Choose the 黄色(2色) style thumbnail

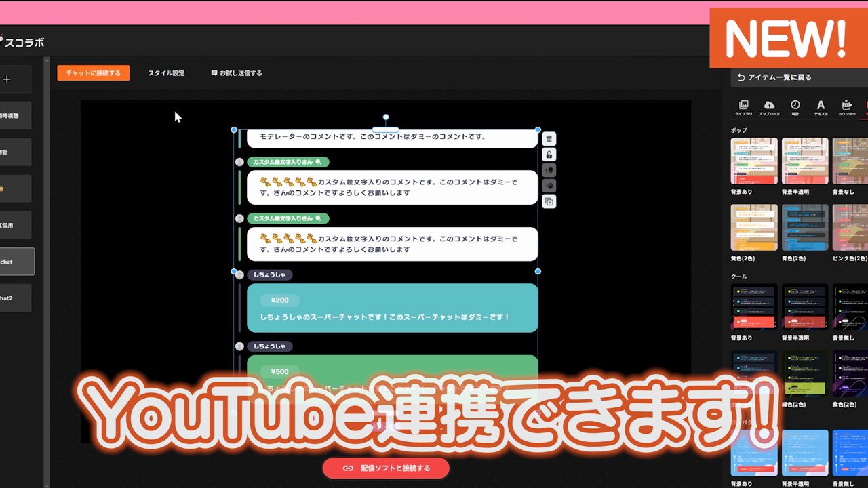(754, 228)
